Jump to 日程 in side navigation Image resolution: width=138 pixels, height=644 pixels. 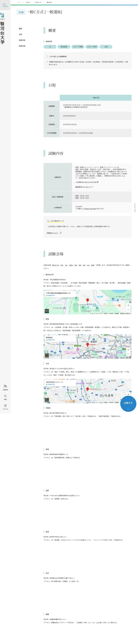21,34
